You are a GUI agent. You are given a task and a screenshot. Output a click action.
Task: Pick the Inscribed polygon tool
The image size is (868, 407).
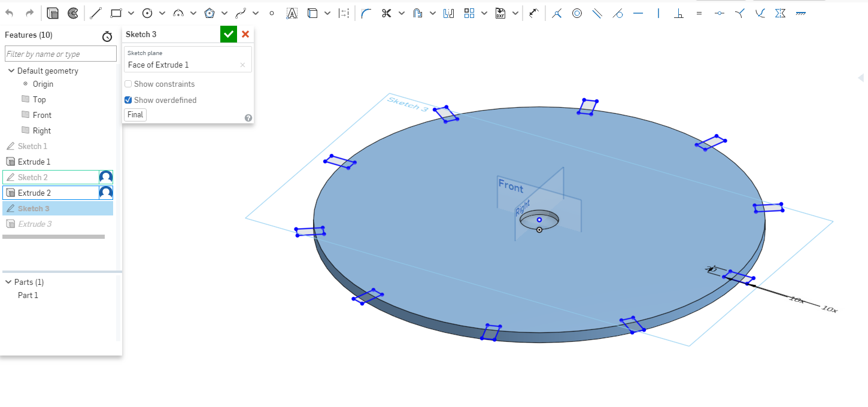click(210, 13)
